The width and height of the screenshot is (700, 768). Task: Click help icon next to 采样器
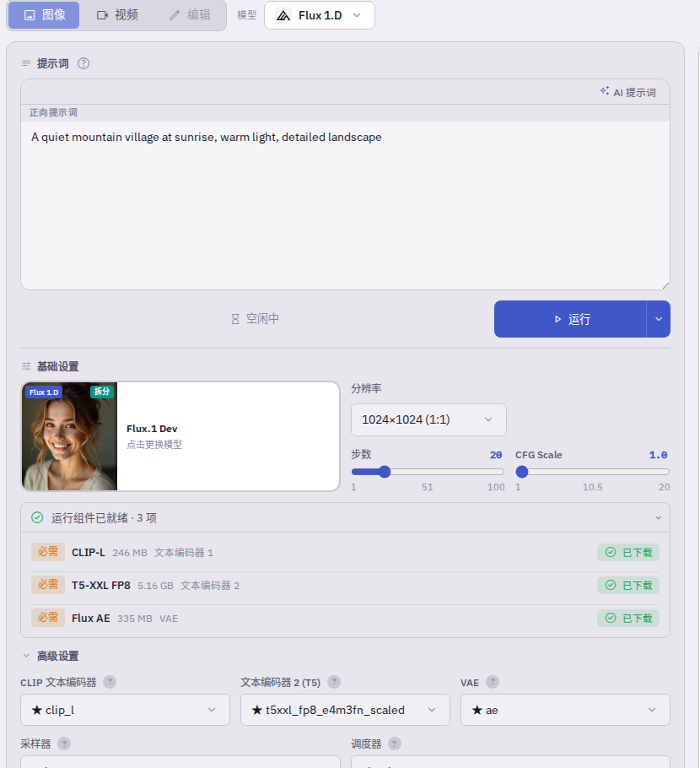(x=64, y=744)
